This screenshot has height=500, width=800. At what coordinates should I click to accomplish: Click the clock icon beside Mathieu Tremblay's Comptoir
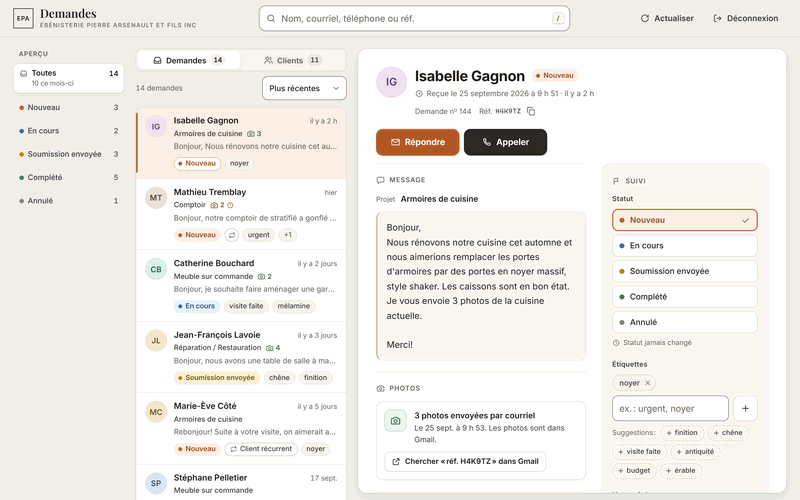click(230, 205)
